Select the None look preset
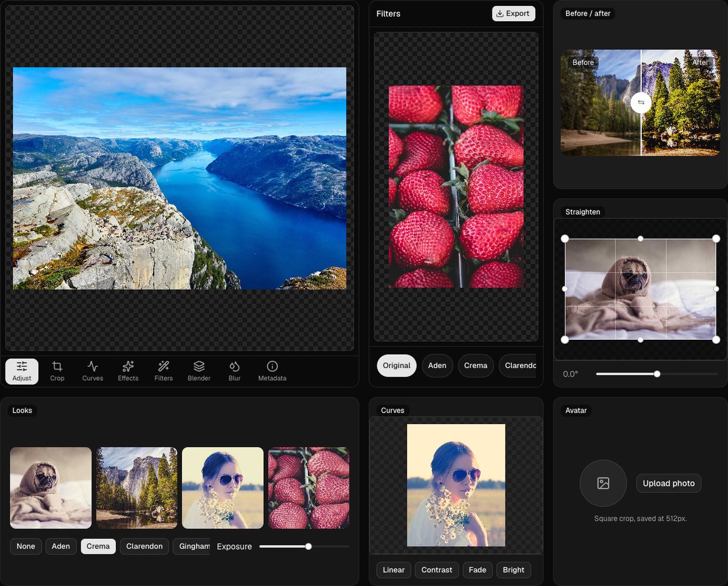This screenshot has width=728, height=586. click(x=26, y=547)
